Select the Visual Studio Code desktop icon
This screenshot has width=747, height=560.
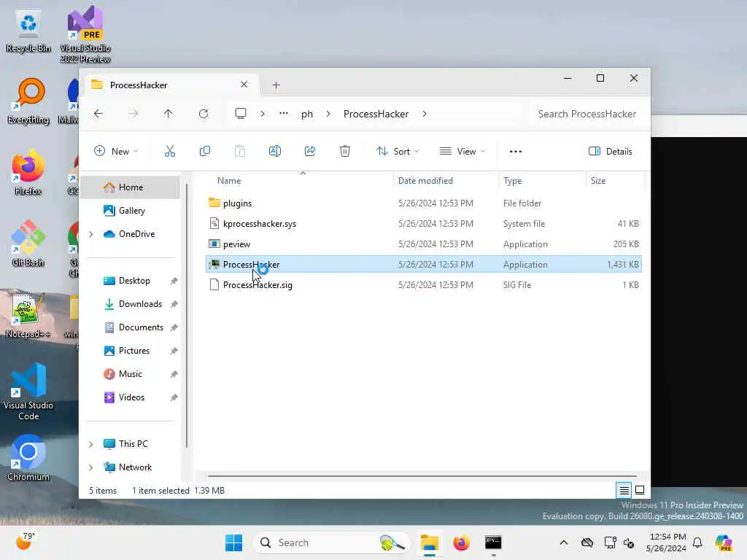tap(28, 392)
